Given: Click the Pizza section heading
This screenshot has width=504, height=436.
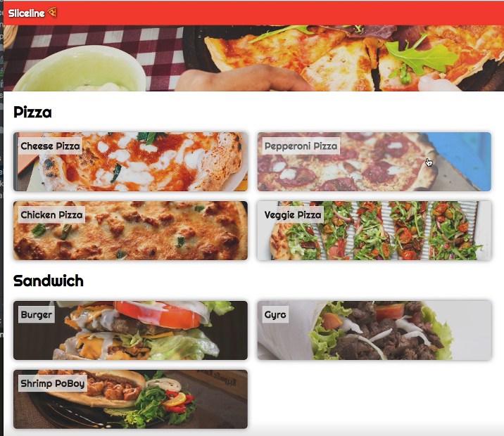Looking at the screenshot, I should point(32,113).
